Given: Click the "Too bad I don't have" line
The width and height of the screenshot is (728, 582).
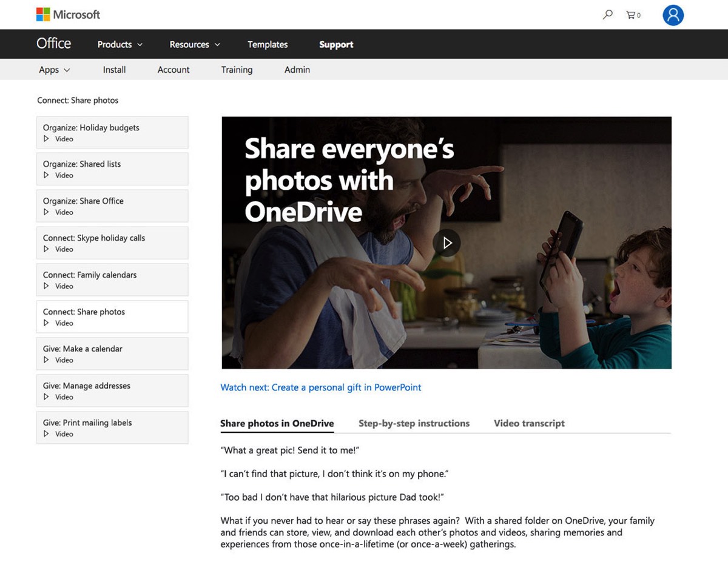Looking at the screenshot, I should pyautogui.click(x=332, y=497).
